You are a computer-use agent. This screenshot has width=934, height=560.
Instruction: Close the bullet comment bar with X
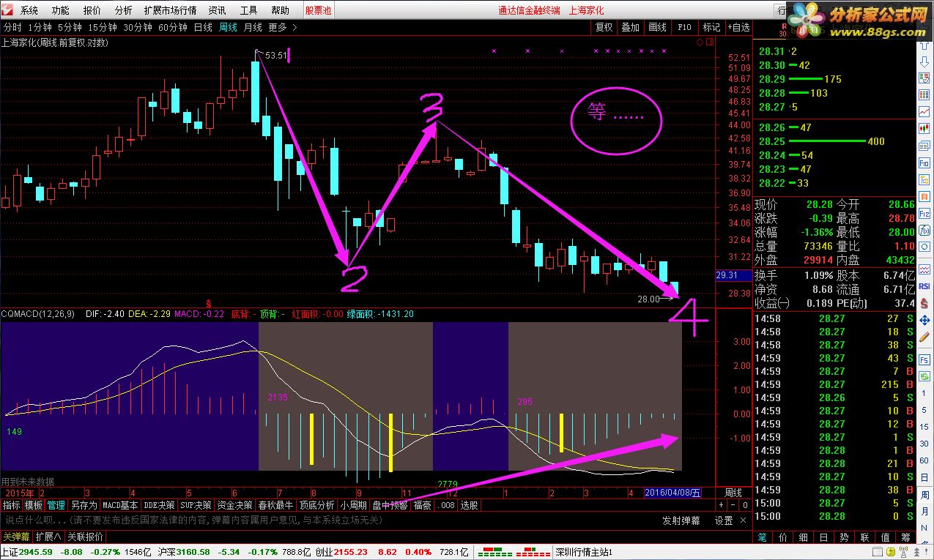[x=745, y=520]
